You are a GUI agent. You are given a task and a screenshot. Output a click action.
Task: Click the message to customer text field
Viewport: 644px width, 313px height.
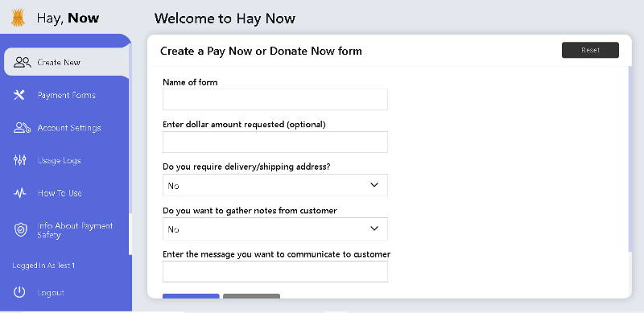click(275, 271)
